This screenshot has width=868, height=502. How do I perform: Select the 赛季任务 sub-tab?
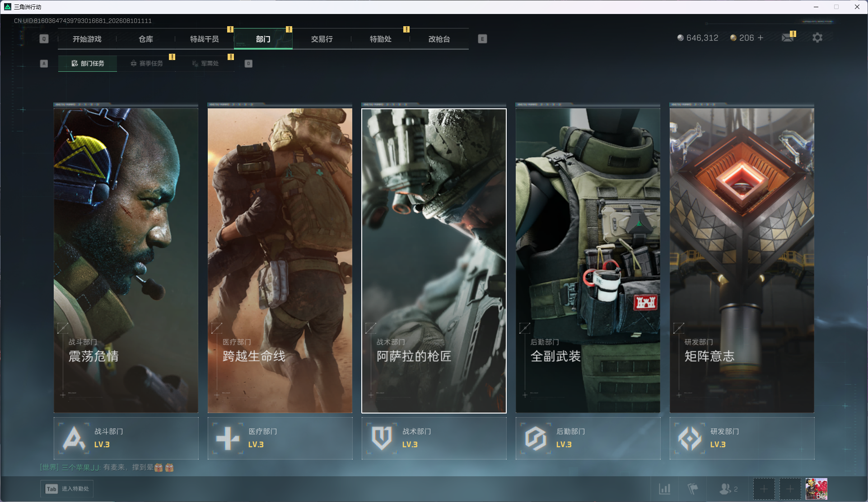click(147, 64)
